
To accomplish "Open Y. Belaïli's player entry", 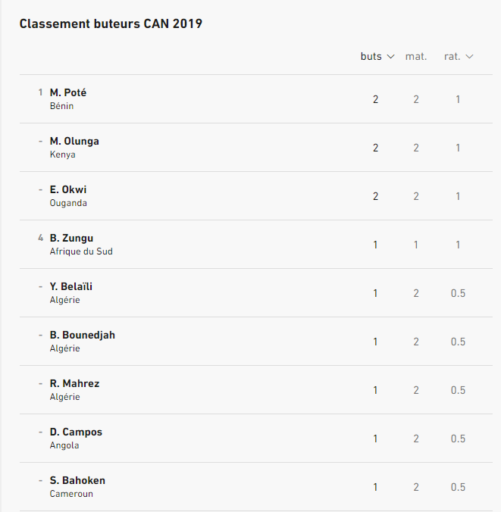I will [71, 287].
